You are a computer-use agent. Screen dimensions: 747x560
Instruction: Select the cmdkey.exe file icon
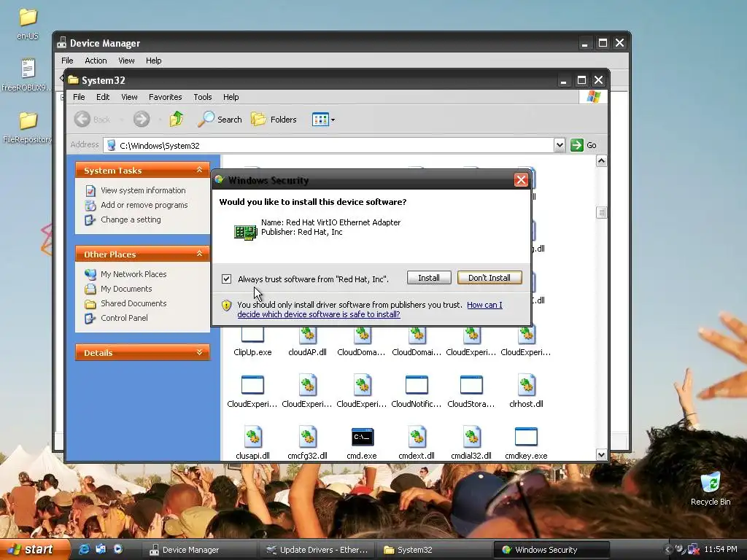point(526,437)
